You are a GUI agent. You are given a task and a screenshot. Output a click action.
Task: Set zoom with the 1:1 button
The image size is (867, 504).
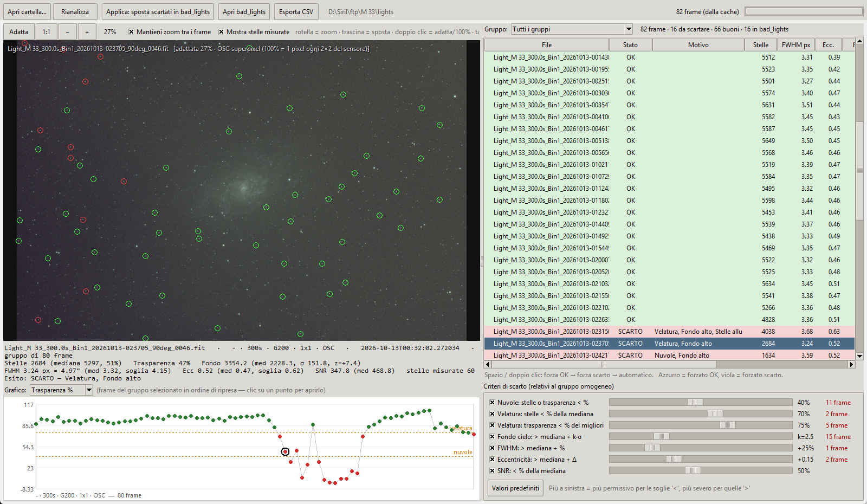[x=47, y=32]
